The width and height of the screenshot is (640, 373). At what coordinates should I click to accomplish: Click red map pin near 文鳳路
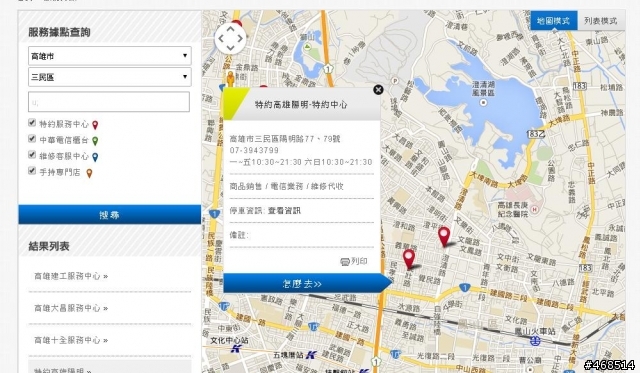point(444,237)
